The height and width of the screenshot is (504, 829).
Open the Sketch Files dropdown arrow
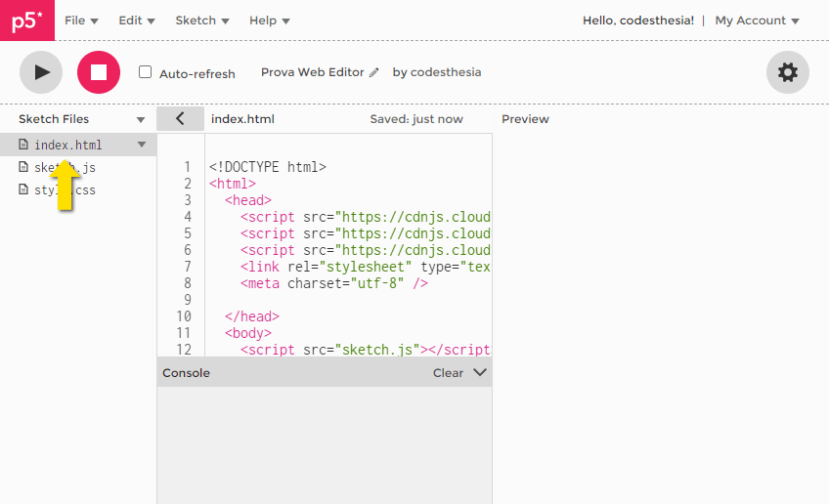pyautogui.click(x=141, y=119)
